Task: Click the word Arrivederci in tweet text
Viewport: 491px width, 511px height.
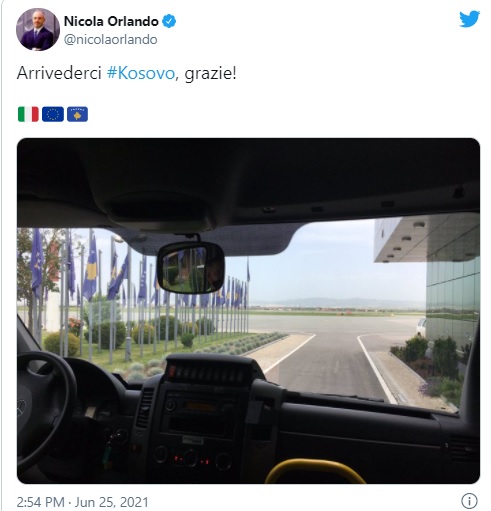Action: [59, 73]
